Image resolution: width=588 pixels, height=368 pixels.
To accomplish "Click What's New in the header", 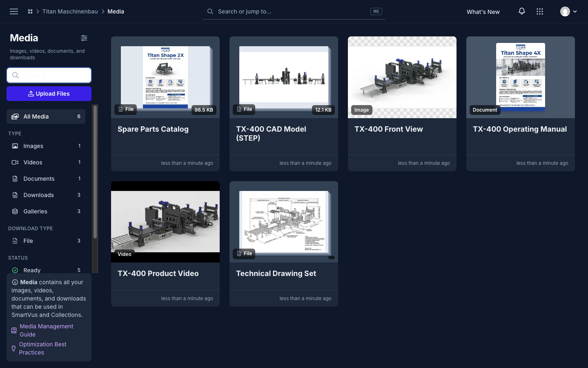I will click(x=483, y=12).
